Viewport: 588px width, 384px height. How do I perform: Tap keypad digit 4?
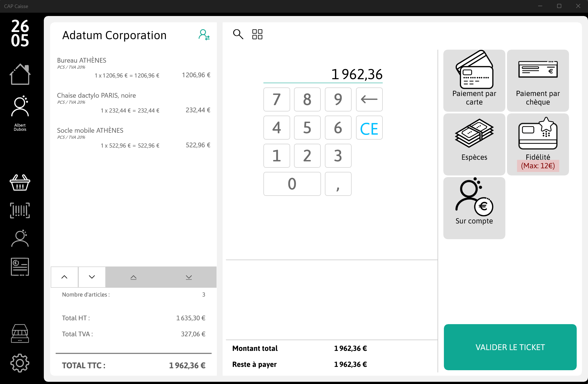277,127
